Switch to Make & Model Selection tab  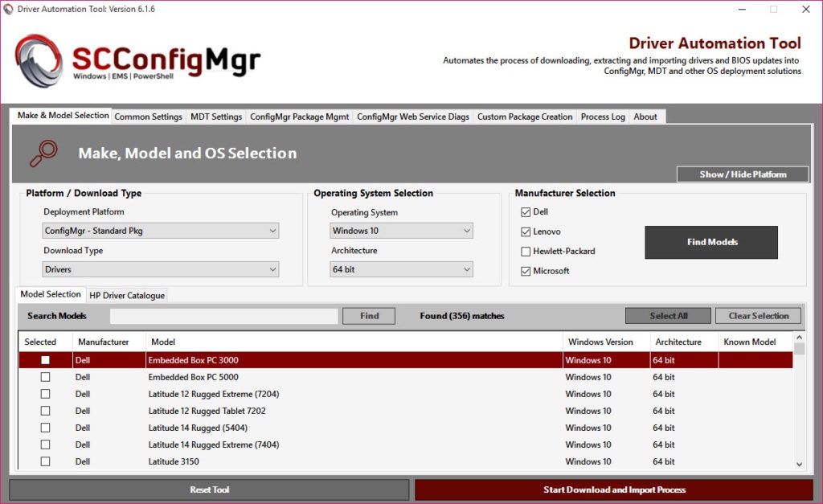tap(63, 116)
